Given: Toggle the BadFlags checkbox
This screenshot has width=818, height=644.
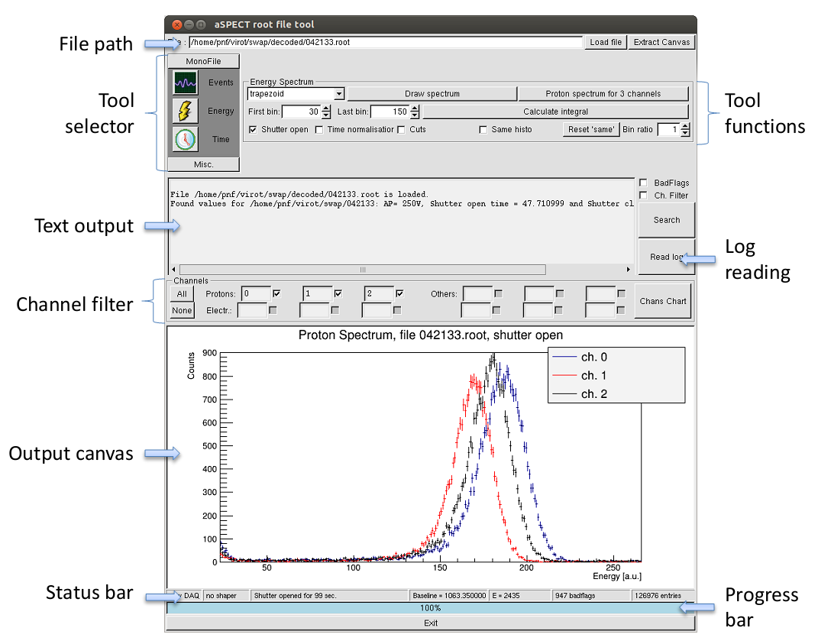Looking at the screenshot, I should [643, 183].
